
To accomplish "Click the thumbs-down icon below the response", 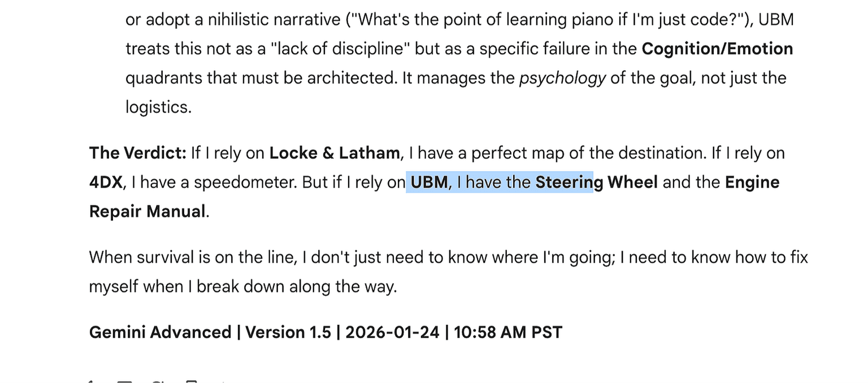I will [x=124, y=381].
